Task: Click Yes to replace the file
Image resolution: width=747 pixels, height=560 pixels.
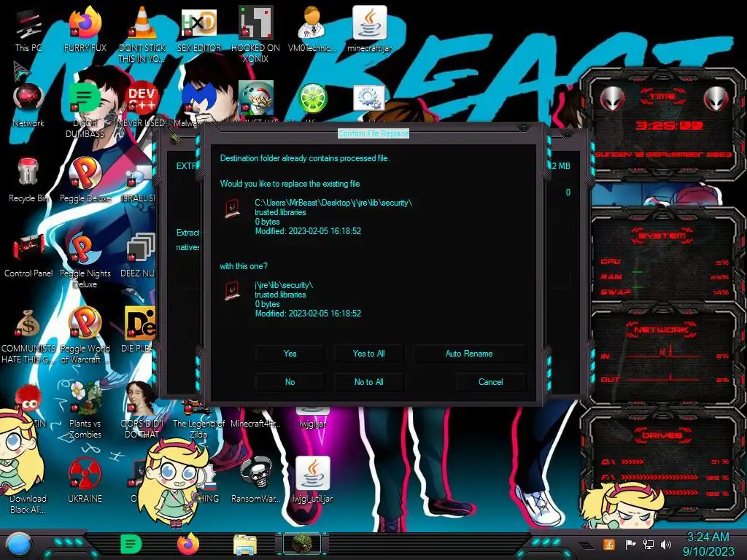Action: [x=290, y=354]
